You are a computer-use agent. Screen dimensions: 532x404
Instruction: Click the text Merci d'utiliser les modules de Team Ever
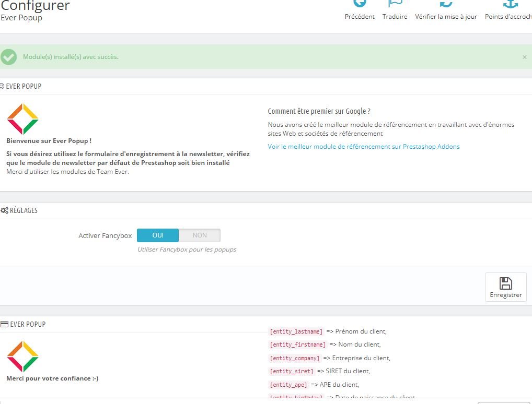pos(67,172)
